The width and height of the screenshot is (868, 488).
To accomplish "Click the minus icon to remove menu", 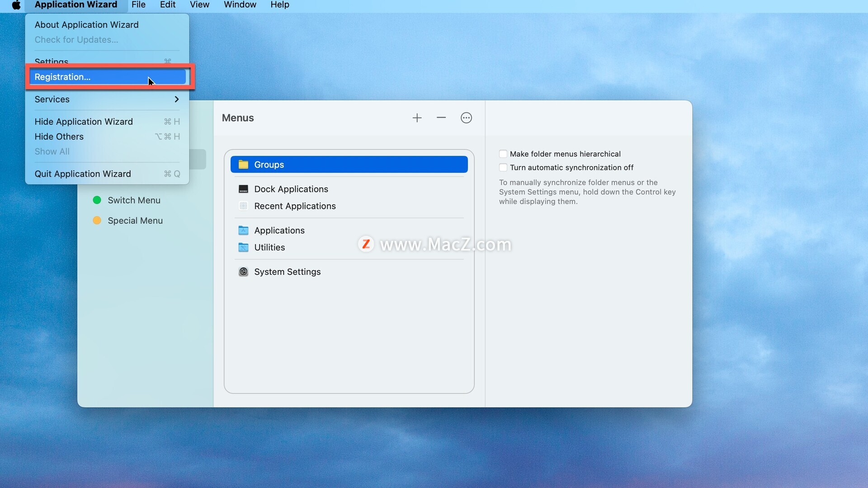I will click(x=441, y=118).
